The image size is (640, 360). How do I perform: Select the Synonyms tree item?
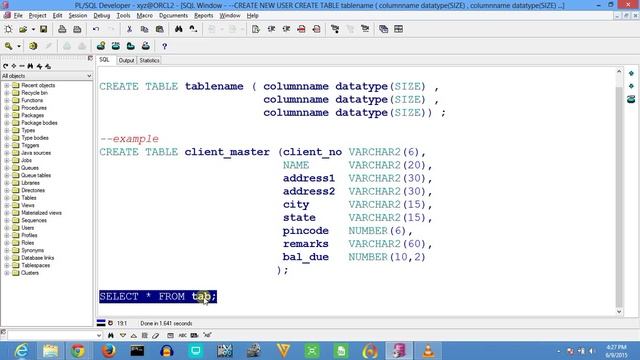coord(32,250)
